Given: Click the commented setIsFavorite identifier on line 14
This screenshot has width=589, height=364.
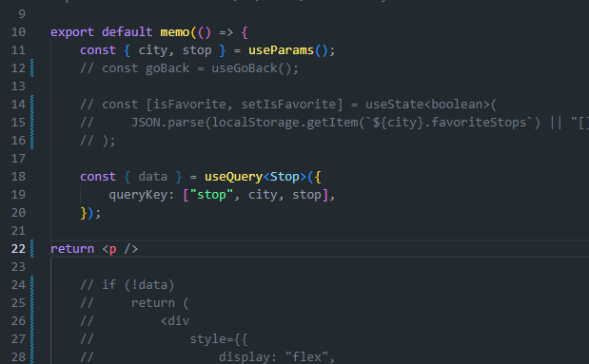Looking at the screenshot, I should tap(288, 105).
